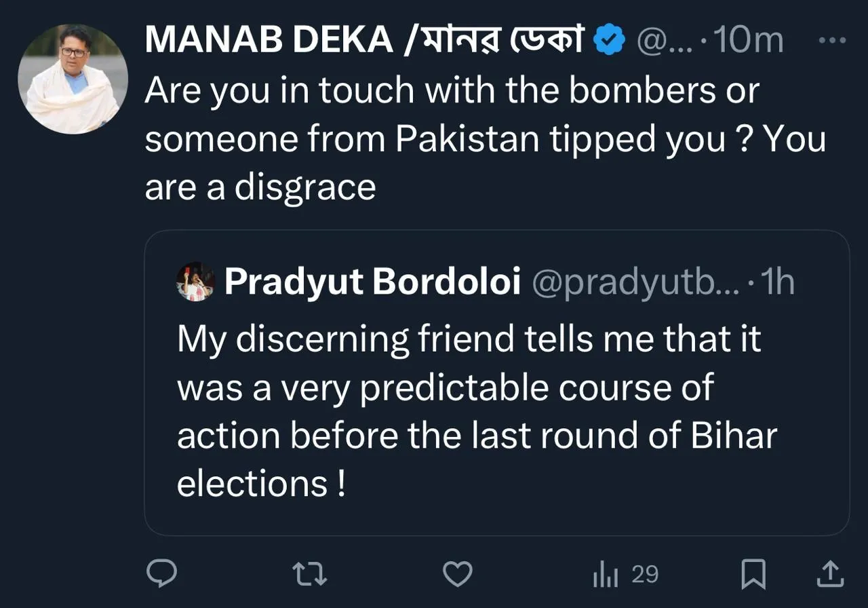Open Pradyut Bordoloi's name in the quoted post
Viewport: 868px width, 608px height.
point(372,282)
